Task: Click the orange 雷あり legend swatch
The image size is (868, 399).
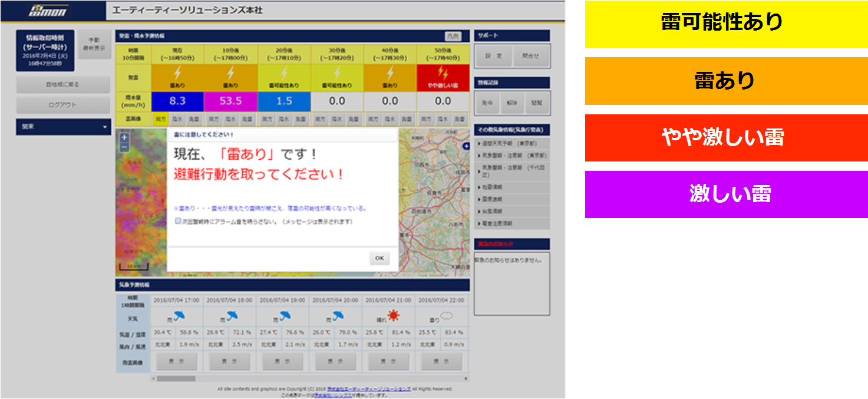Action: (x=726, y=81)
